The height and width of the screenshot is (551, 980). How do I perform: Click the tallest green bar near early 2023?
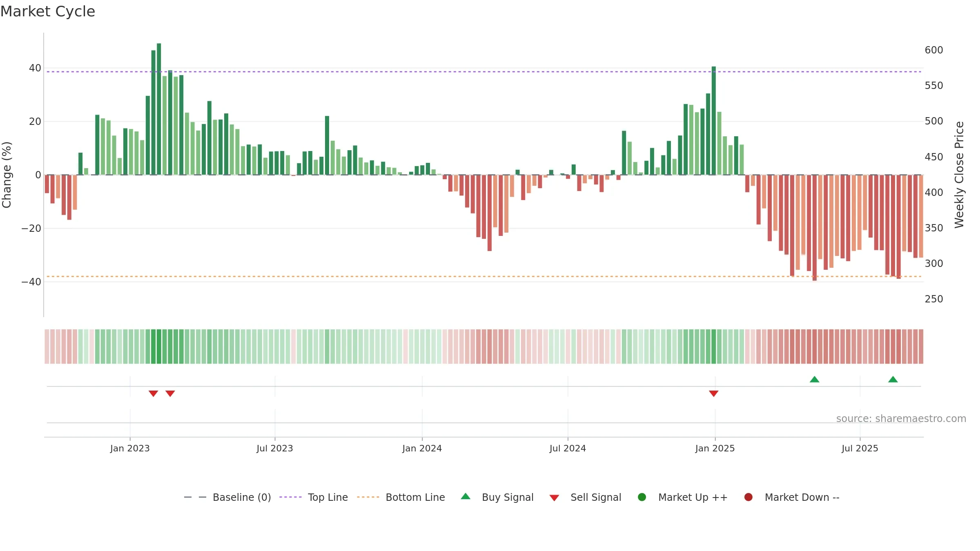159,109
